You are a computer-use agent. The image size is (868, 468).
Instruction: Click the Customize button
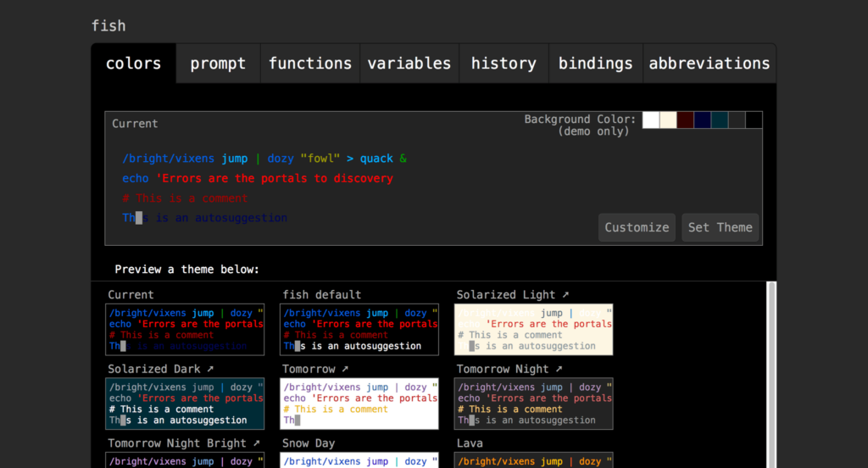pyautogui.click(x=637, y=227)
